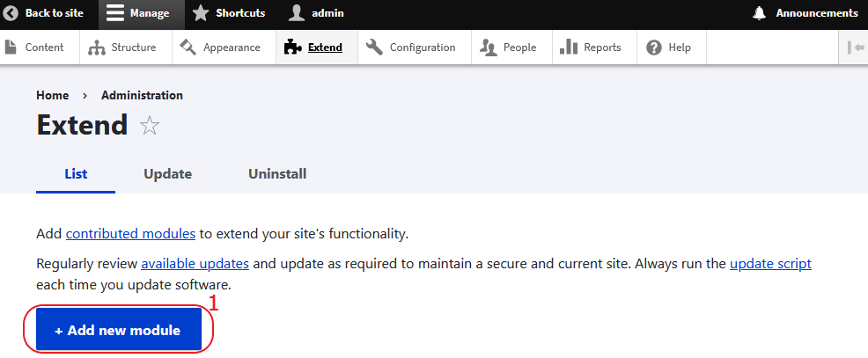Image resolution: width=868 pixels, height=358 pixels.
Task: Click the People users icon
Action: (489, 47)
